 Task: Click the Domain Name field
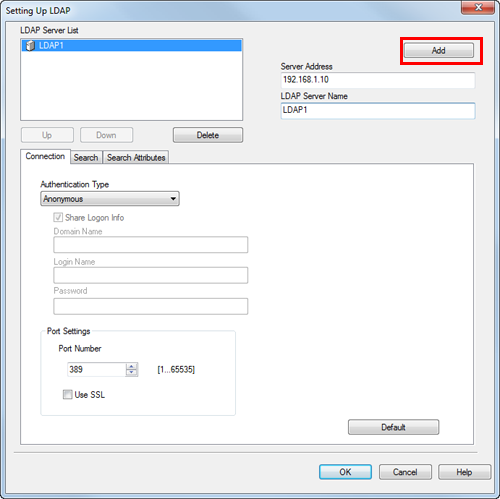click(150, 245)
